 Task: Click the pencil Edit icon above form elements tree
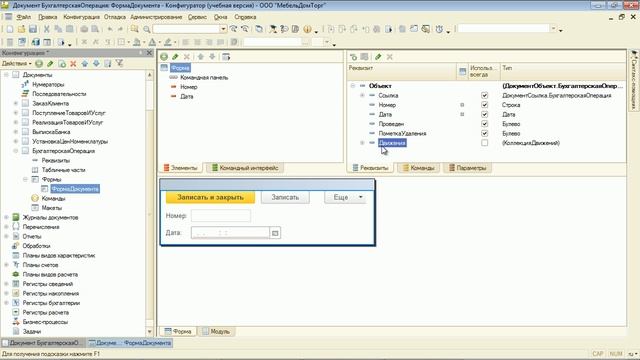[x=175, y=57]
